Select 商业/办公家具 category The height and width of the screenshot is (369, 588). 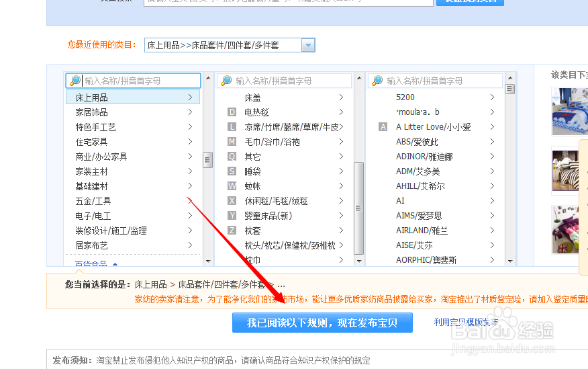tap(101, 157)
